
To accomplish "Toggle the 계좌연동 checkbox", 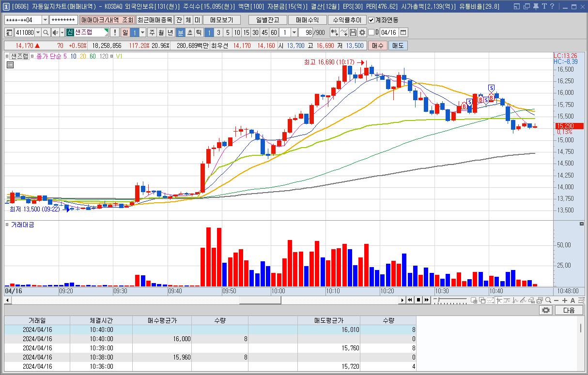I will click(371, 20).
